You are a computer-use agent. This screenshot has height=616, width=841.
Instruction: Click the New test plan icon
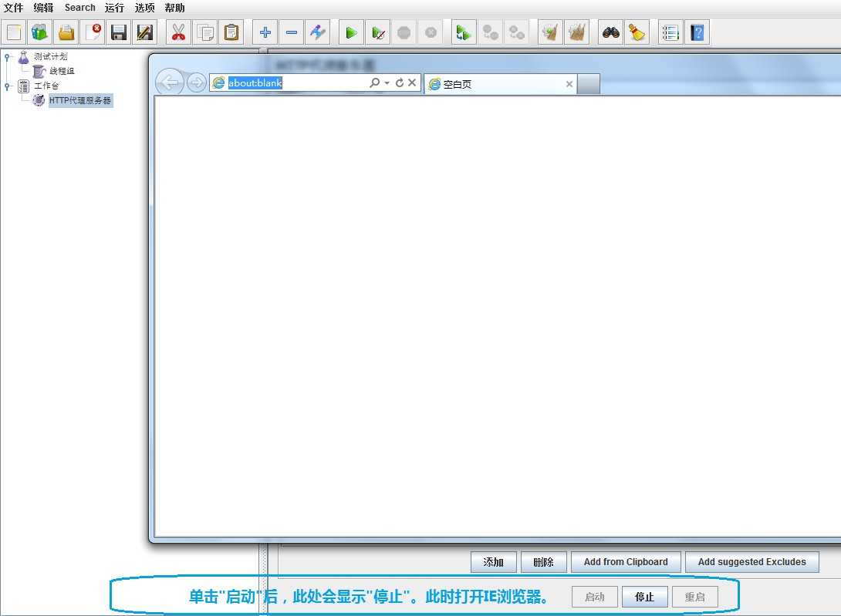coord(15,32)
